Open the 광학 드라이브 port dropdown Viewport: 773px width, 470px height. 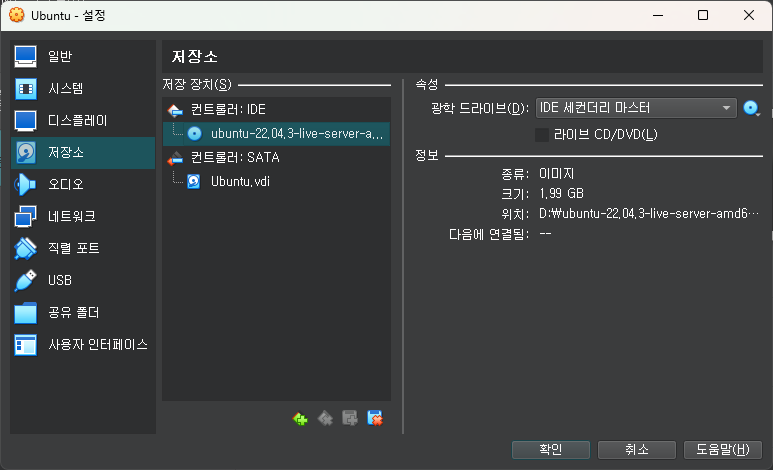tap(636, 108)
